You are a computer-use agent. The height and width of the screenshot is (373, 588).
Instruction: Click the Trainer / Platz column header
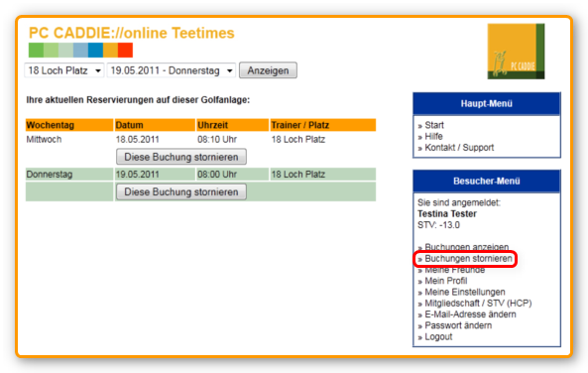click(x=323, y=125)
